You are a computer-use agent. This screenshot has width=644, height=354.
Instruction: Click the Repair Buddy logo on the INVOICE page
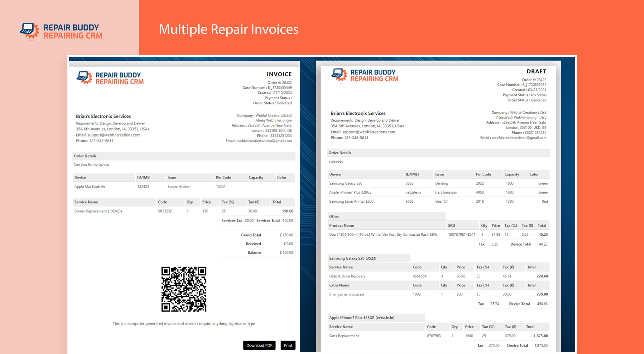pos(110,78)
